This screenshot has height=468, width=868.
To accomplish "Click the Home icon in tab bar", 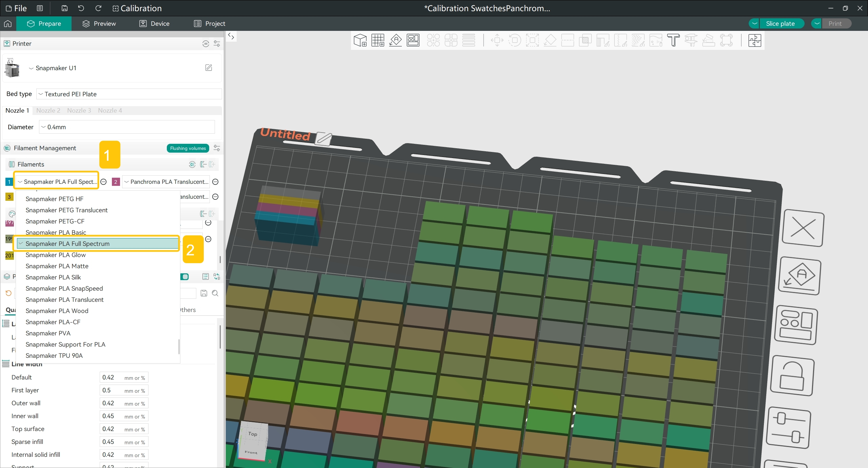I will [8, 24].
